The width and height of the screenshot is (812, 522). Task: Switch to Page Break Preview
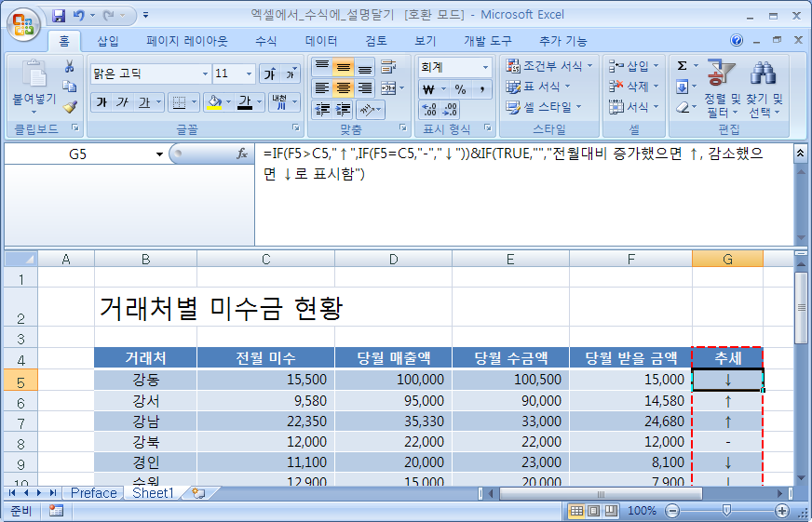coord(611,511)
